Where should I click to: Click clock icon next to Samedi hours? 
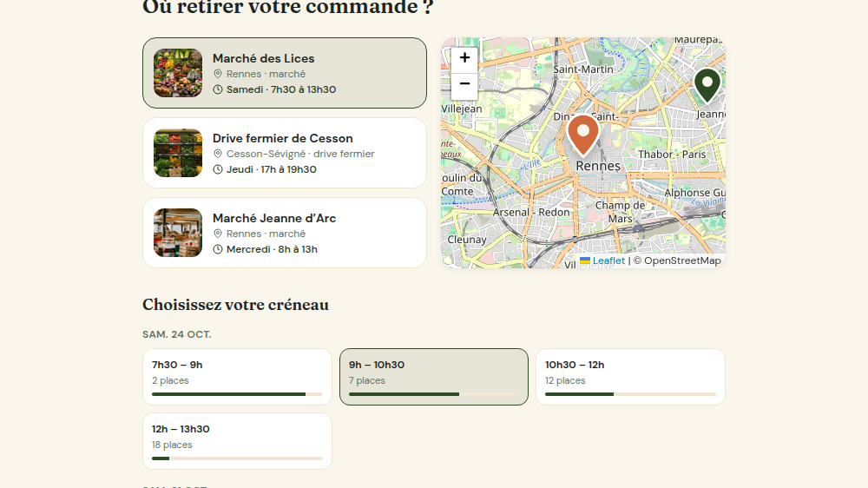218,89
